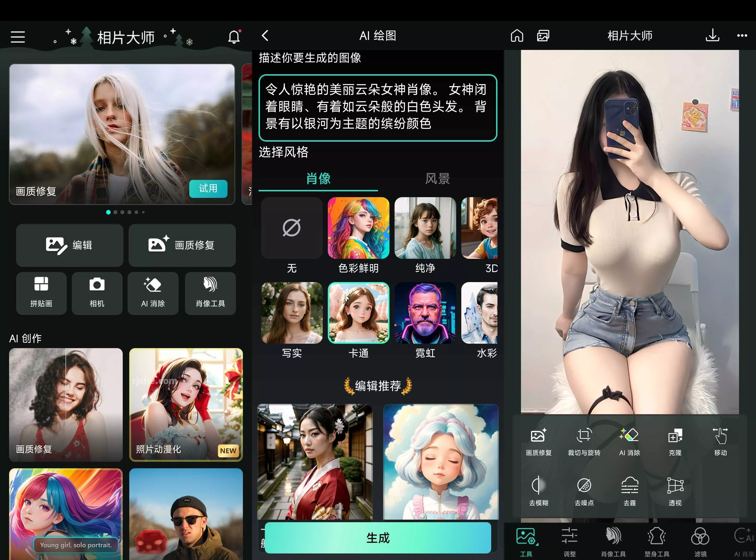The width and height of the screenshot is (756, 560).
Task: Go back with the left arrow
Action: point(266,36)
